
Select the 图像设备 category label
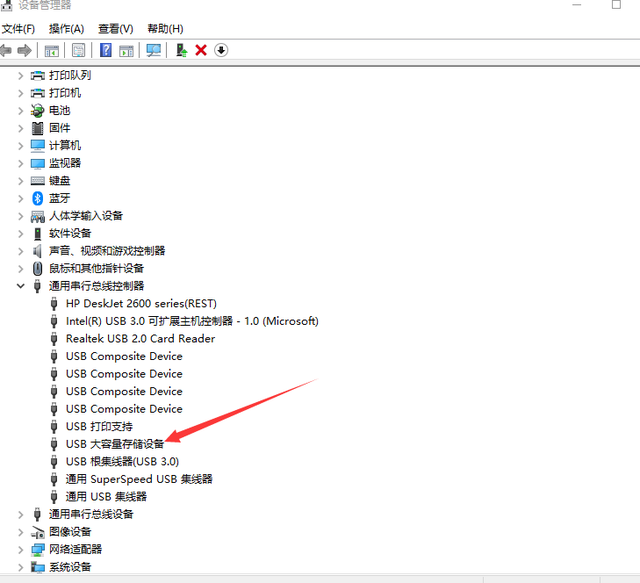click(x=70, y=532)
